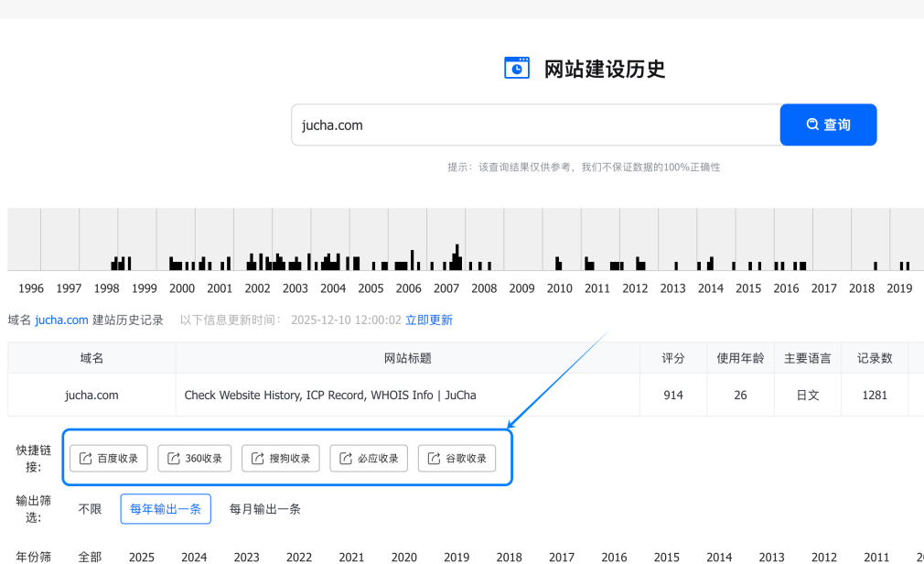Select 全部 in the year filter
The height and width of the screenshot is (564, 924).
(x=90, y=557)
